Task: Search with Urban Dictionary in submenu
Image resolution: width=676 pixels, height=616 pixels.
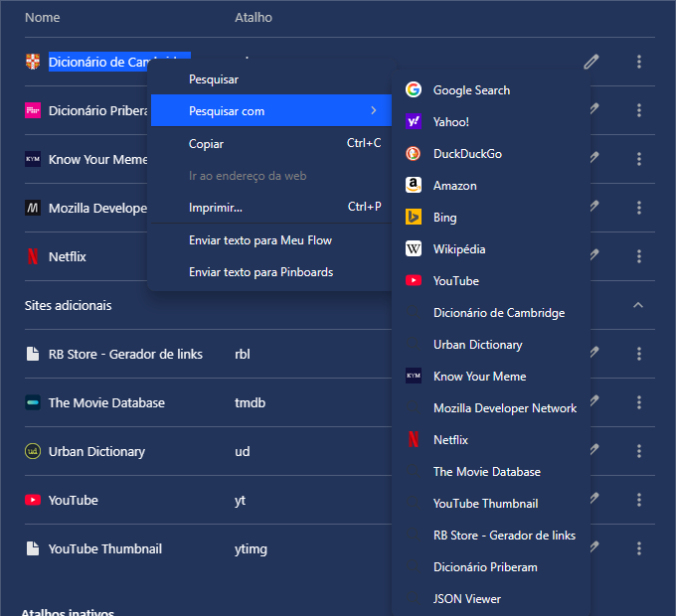Action: click(491, 344)
